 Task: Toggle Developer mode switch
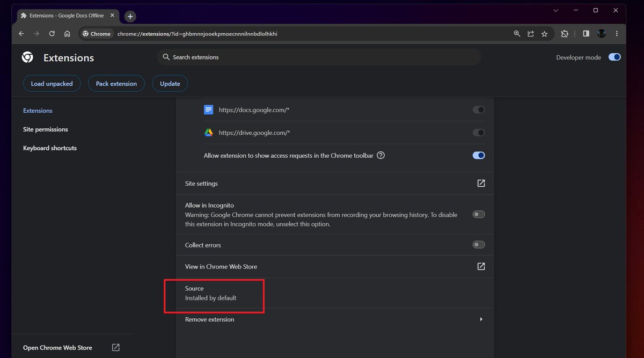click(615, 57)
